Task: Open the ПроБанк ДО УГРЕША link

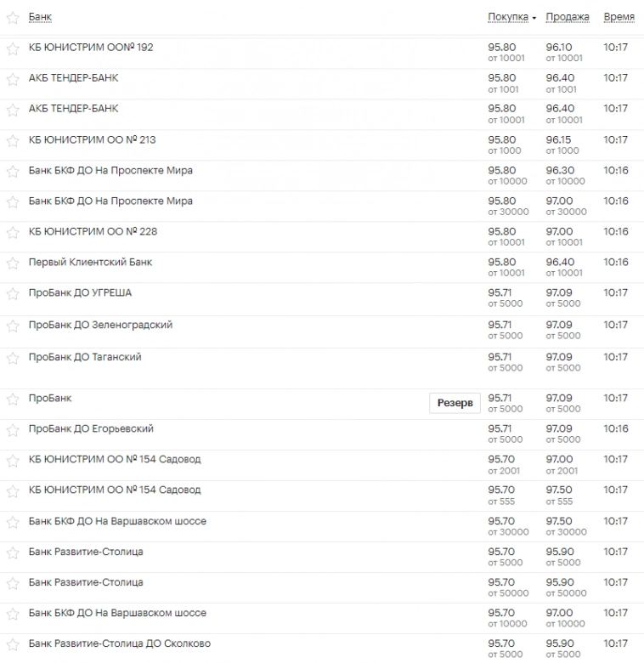Action: pos(80,292)
